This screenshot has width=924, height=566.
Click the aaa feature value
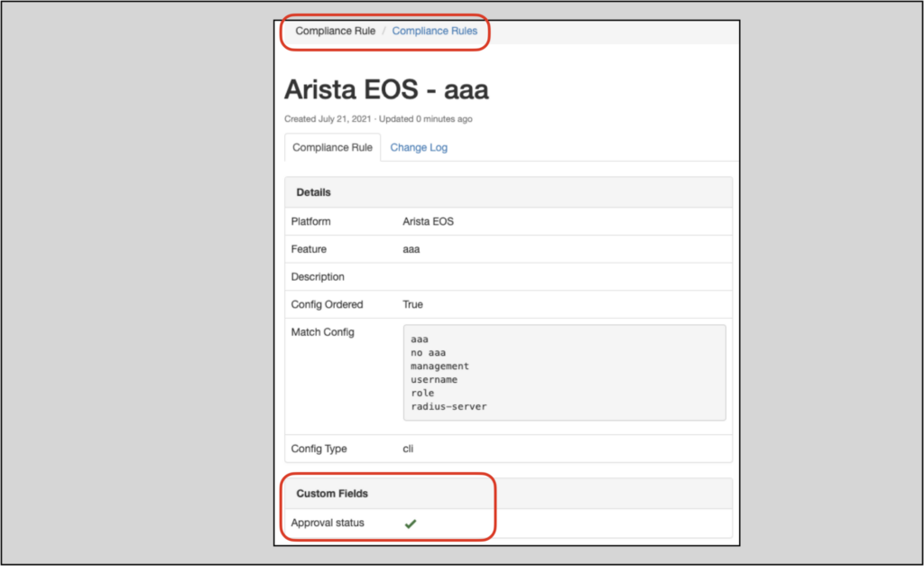coord(411,249)
